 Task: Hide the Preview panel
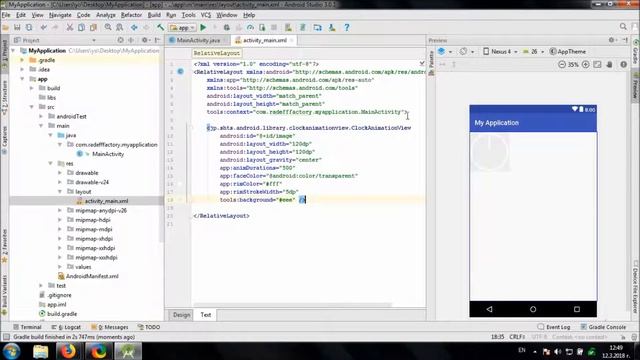625,40
